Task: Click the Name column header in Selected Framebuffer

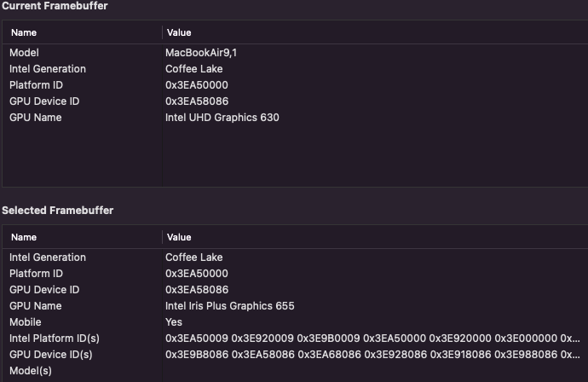Action: [83, 237]
